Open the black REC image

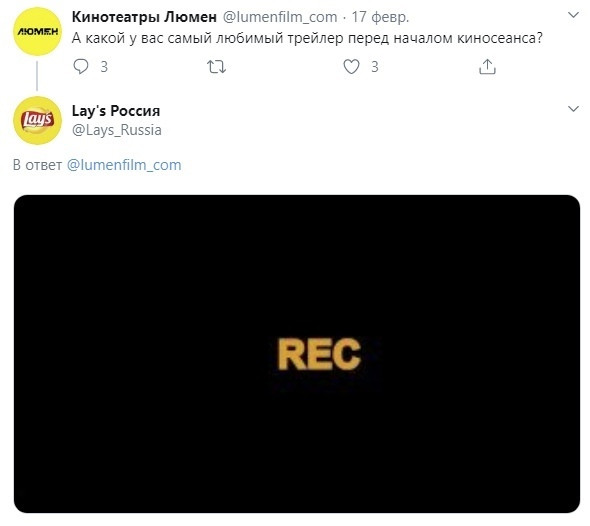click(297, 354)
